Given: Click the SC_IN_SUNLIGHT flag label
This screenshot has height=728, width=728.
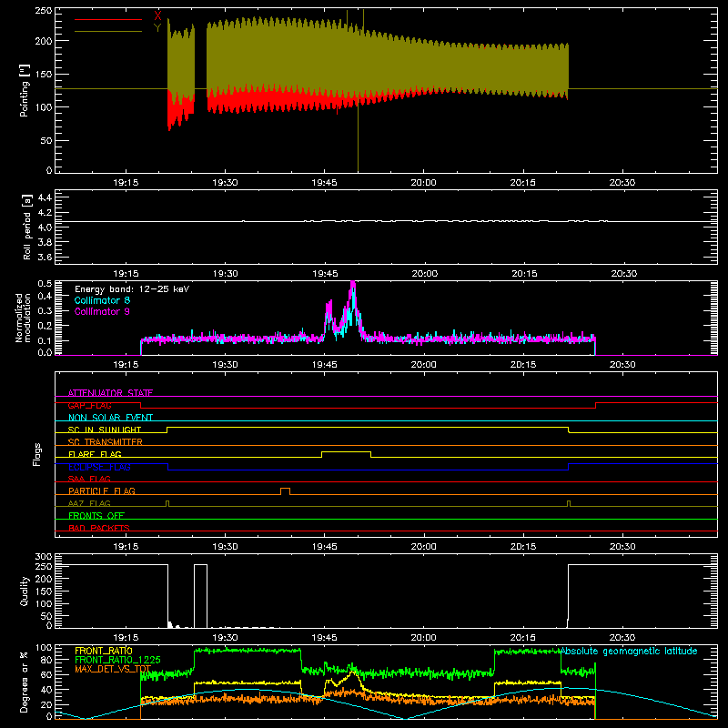Looking at the screenshot, I should tap(105, 430).
